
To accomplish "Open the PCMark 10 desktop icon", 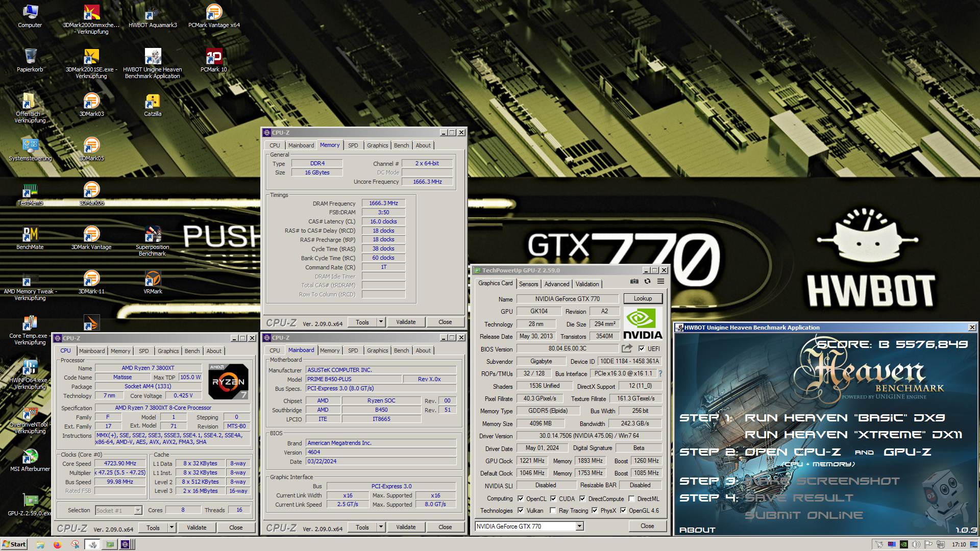I will pyautogui.click(x=214, y=61).
